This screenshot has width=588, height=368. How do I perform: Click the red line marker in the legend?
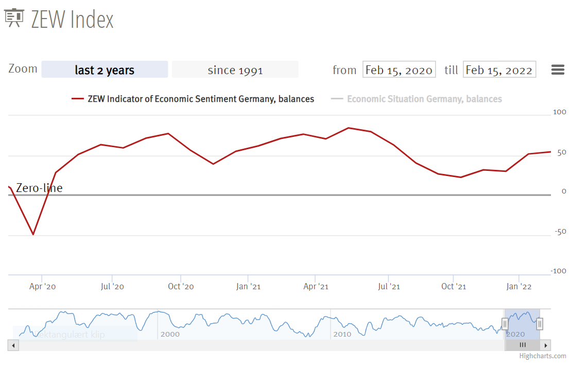tap(77, 99)
